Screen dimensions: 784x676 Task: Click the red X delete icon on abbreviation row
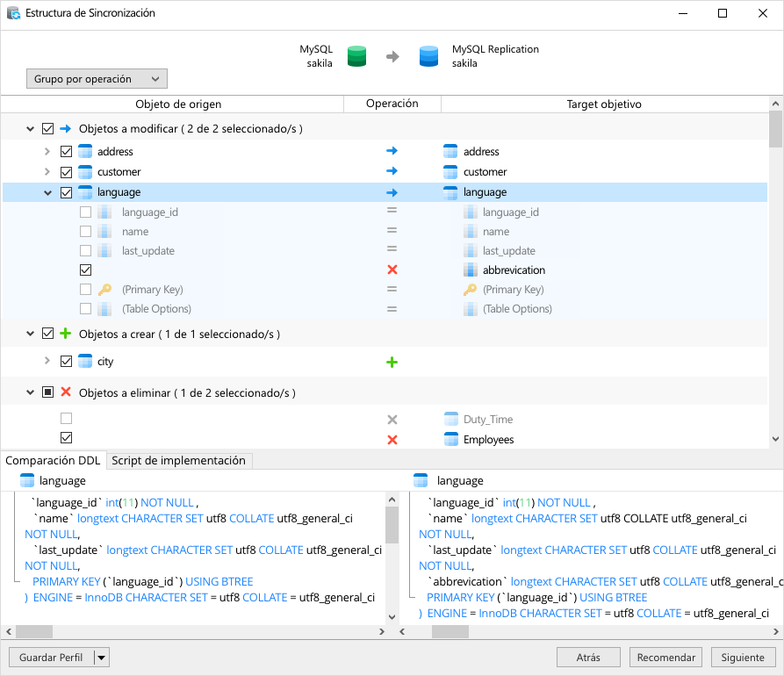coord(392,270)
